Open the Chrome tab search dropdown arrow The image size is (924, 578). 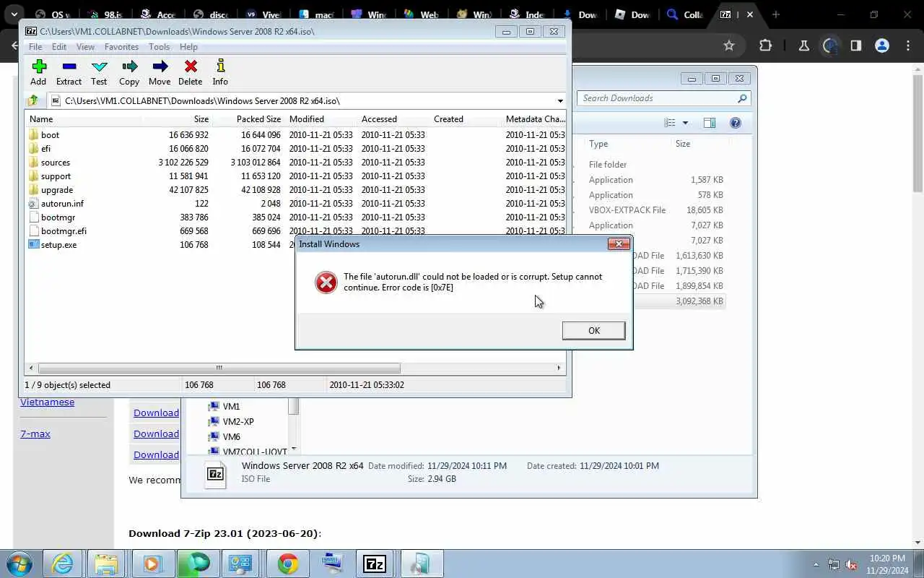[14, 14]
